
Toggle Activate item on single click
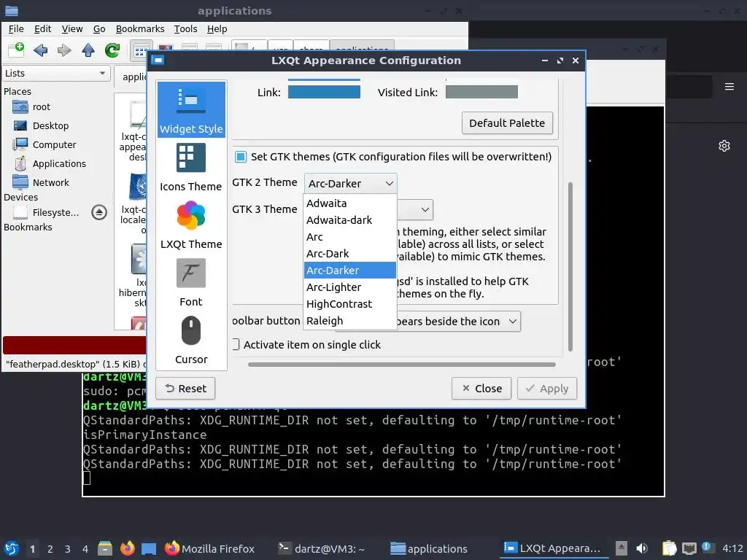tap(236, 344)
